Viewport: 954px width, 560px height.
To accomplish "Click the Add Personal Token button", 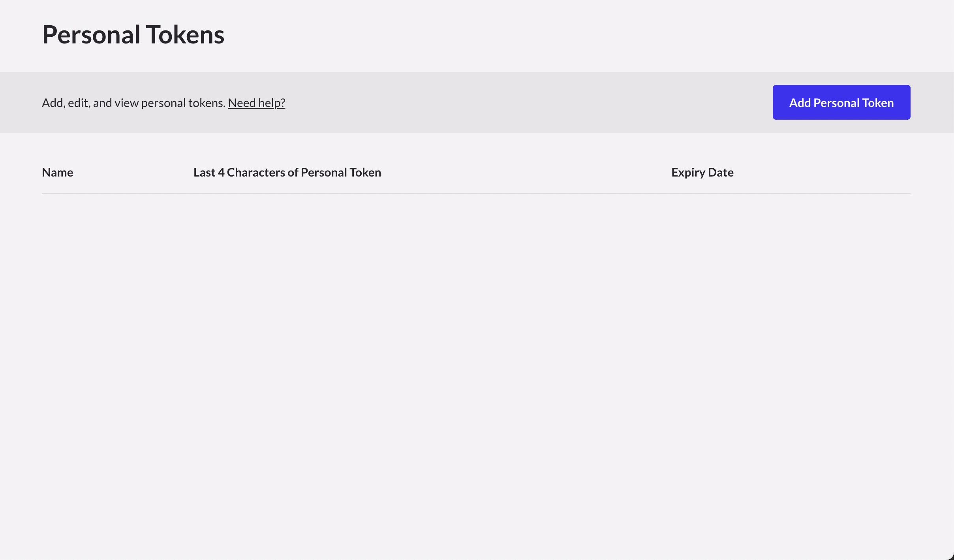I will click(841, 103).
